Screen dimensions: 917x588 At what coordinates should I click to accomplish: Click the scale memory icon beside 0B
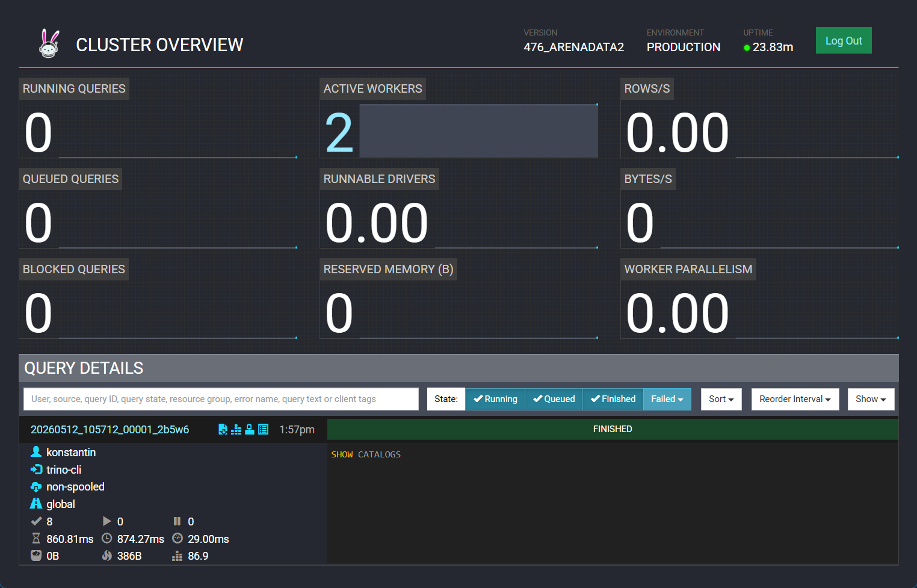coord(36,556)
